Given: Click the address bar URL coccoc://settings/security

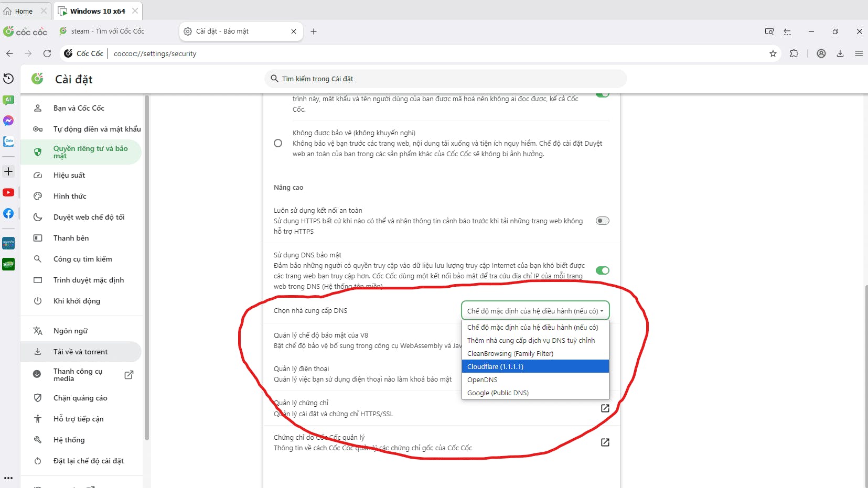Looking at the screenshot, I should click(x=155, y=53).
